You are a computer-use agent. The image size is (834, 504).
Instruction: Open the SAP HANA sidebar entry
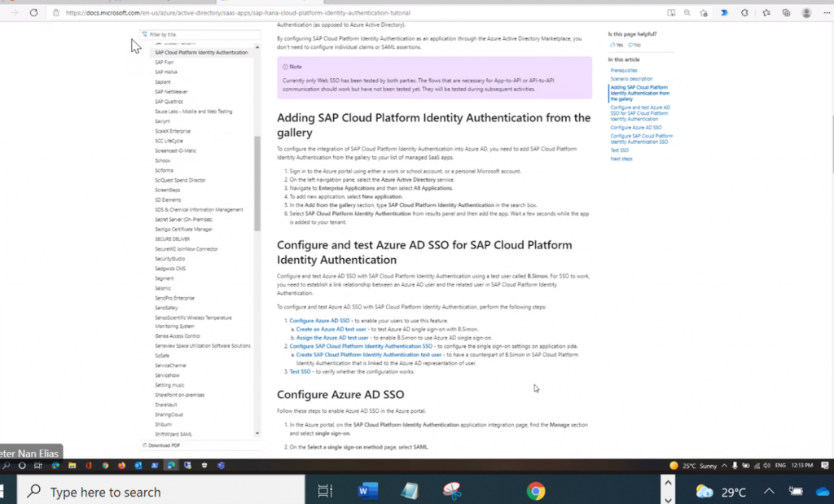click(166, 72)
